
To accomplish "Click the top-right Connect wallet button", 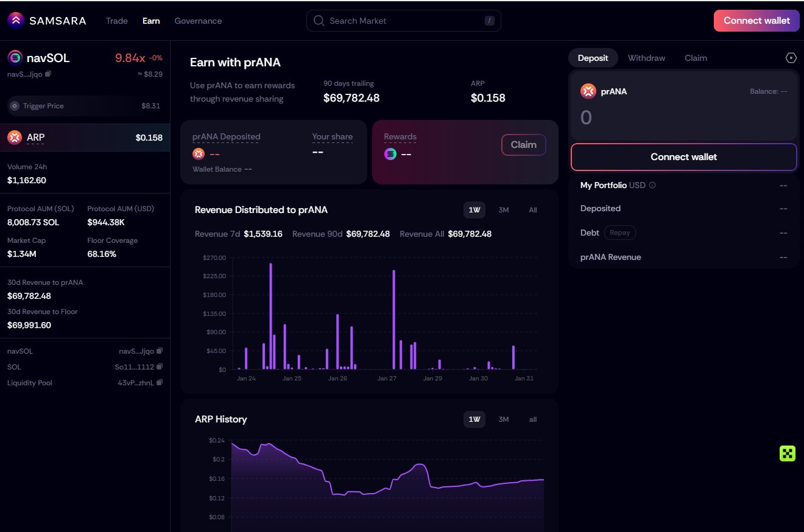I will pyautogui.click(x=756, y=21).
